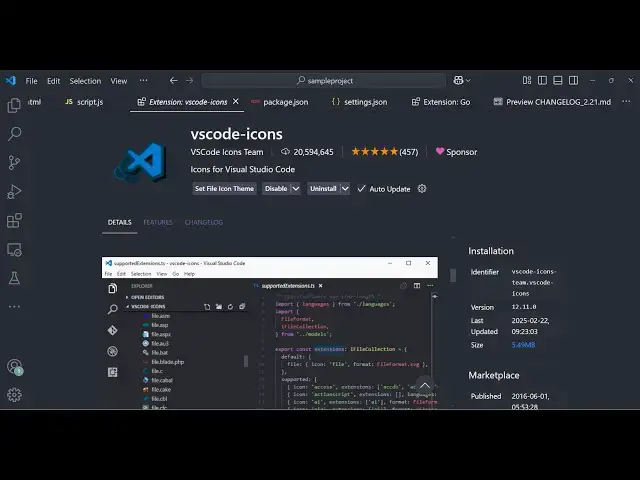Toggle the secondary side bar
Viewport: 640px width, 480px height.
point(573,80)
